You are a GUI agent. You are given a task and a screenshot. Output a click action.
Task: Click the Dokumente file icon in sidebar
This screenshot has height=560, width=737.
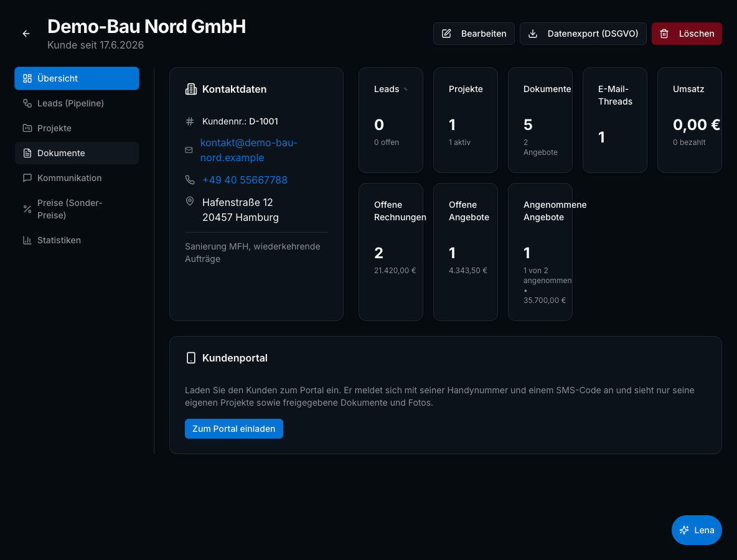tap(27, 153)
